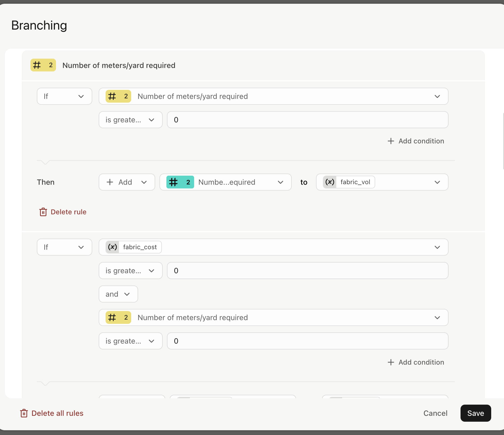Screen dimensions: 504x435
Task: Click the (x) variable icon beside fabric_vol
Action: [330, 182]
